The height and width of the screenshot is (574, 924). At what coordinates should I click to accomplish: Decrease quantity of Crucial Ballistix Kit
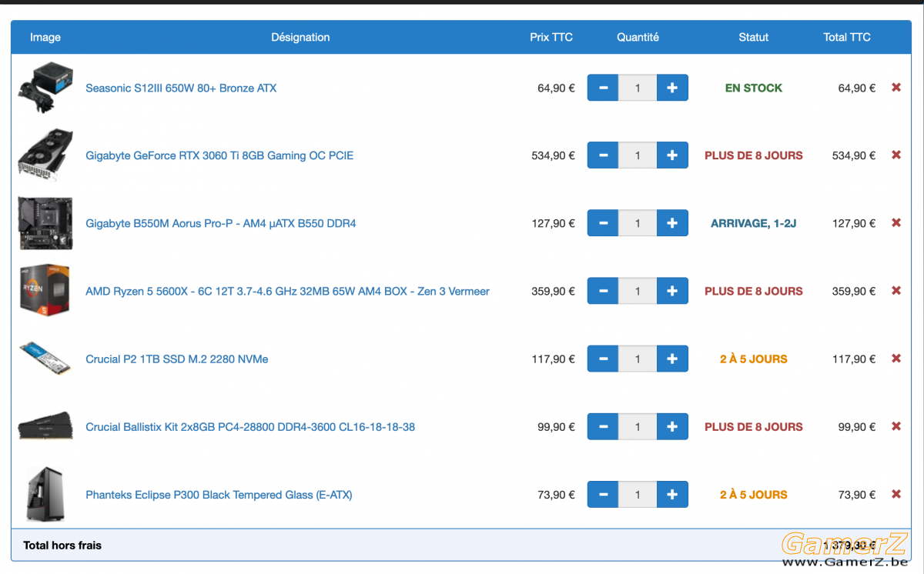coord(603,426)
